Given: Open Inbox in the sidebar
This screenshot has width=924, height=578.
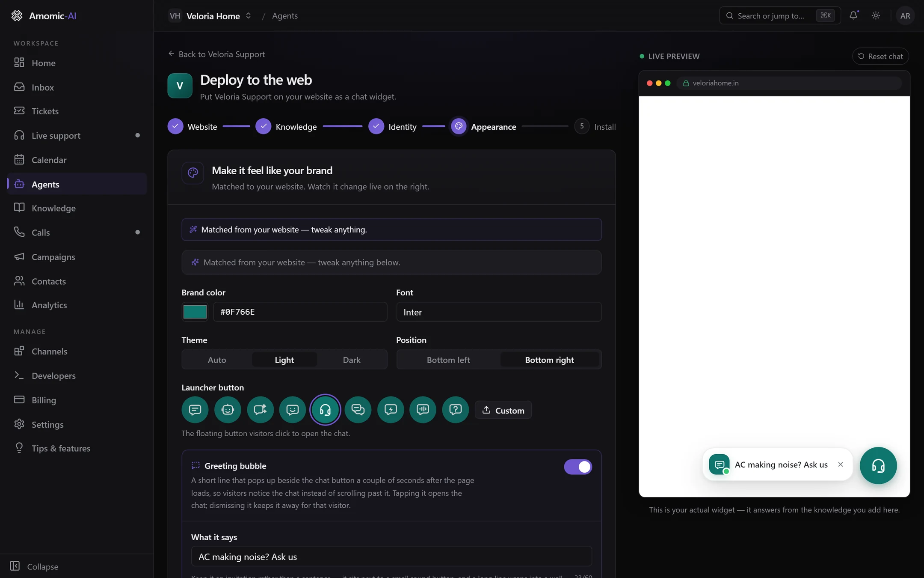Looking at the screenshot, I should 77,87.
